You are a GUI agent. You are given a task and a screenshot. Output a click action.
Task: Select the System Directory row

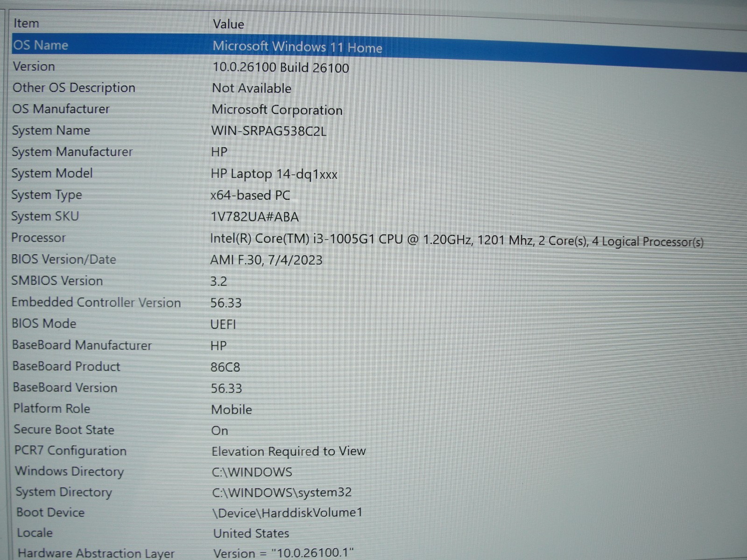click(x=64, y=492)
